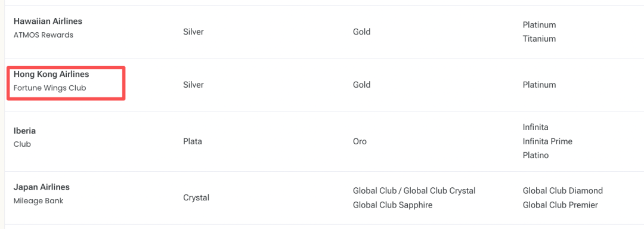
Task: Select the Crystal tier for Japan Airlines
Action: [196, 198]
